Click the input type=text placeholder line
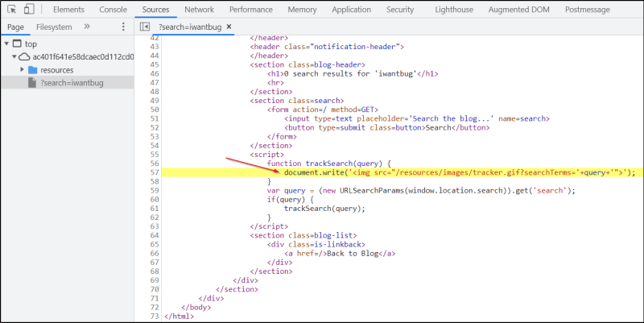Image resolution: width=644 pixels, height=323 pixels. (x=417, y=118)
